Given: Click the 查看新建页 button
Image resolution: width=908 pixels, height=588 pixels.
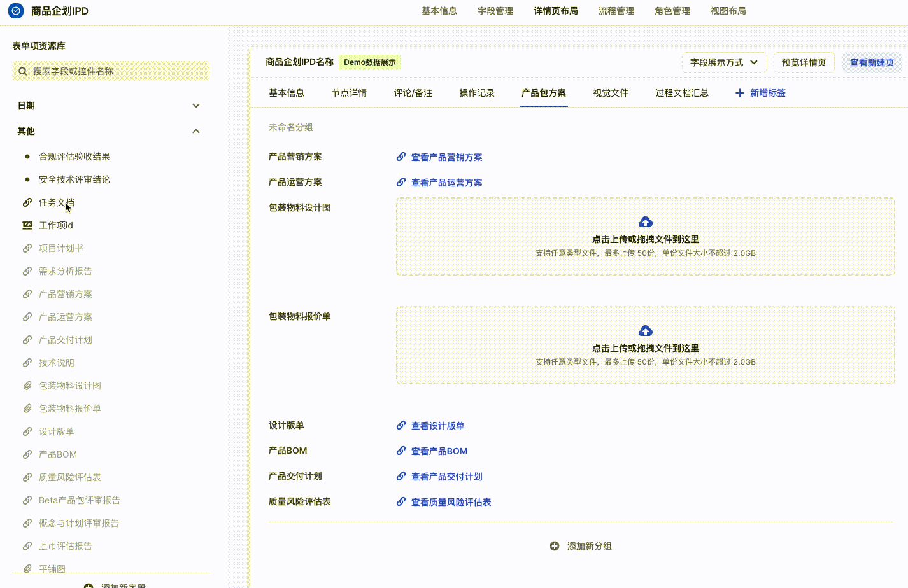Looking at the screenshot, I should point(872,62).
